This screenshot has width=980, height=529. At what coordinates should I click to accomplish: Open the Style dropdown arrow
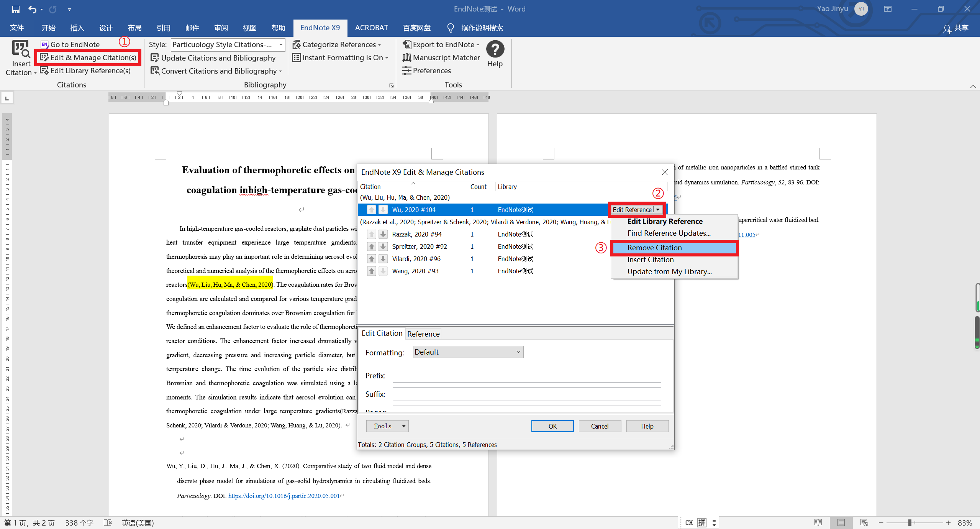point(281,45)
